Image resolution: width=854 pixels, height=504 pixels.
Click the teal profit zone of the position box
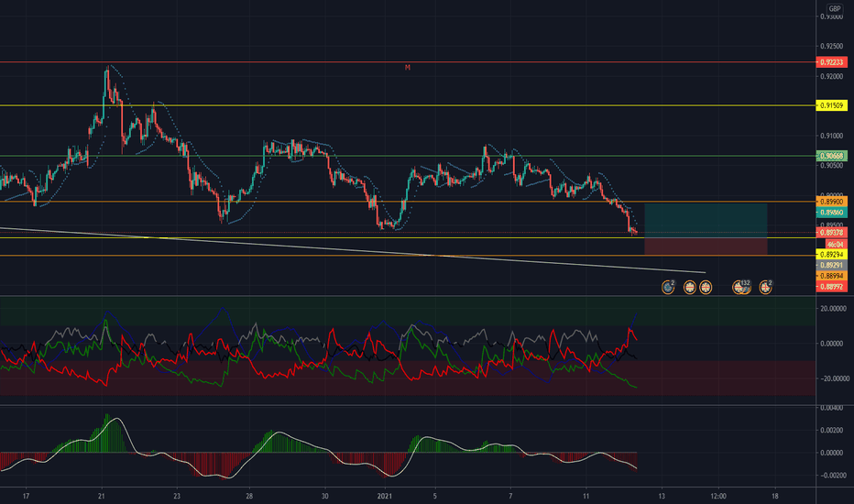click(706, 220)
